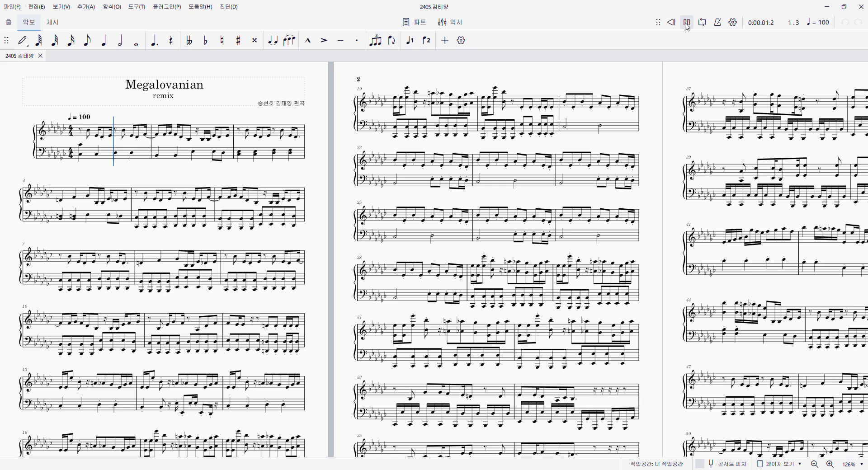This screenshot has height=470, width=868.
Task: Add a slur
Action: [289, 40]
